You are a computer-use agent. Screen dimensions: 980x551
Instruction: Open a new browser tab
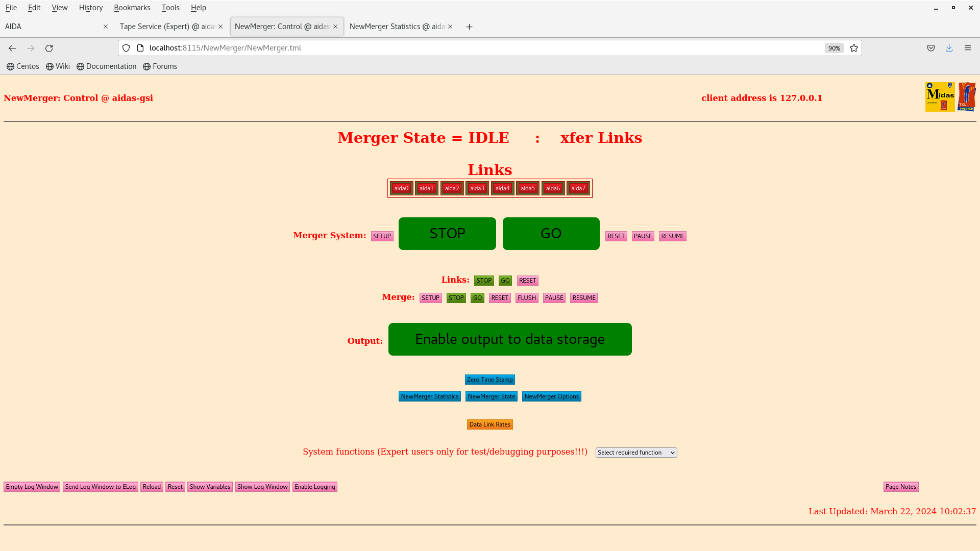coord(469,27)
